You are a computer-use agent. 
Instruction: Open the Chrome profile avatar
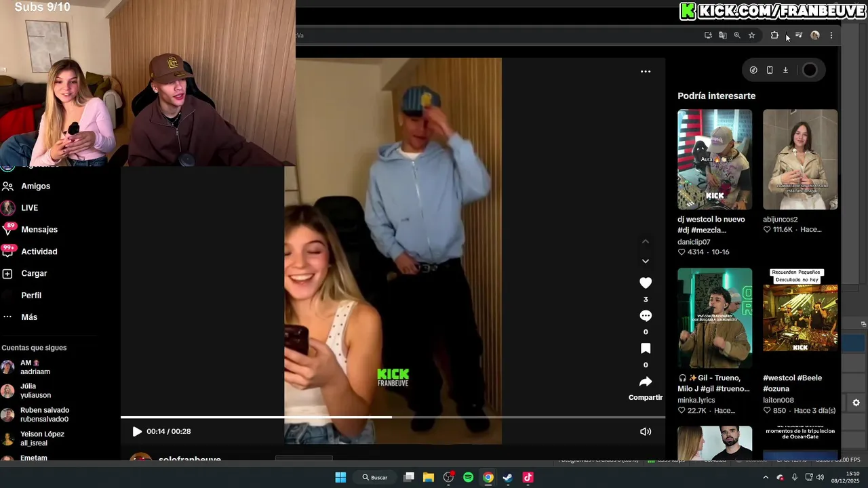tap(815, 35)
